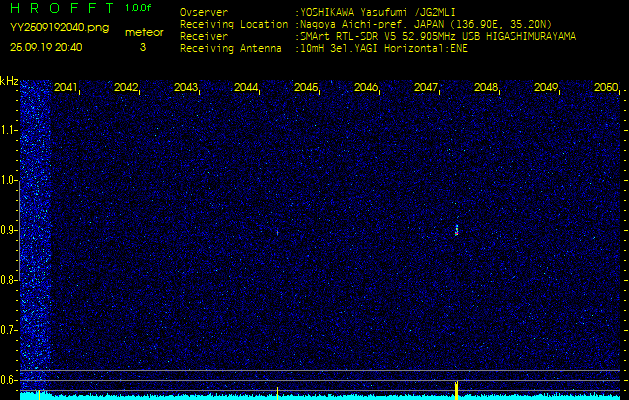This screenshot has width=629, height=400.
Task: Click the meteor count value 3
Action: 142,47
